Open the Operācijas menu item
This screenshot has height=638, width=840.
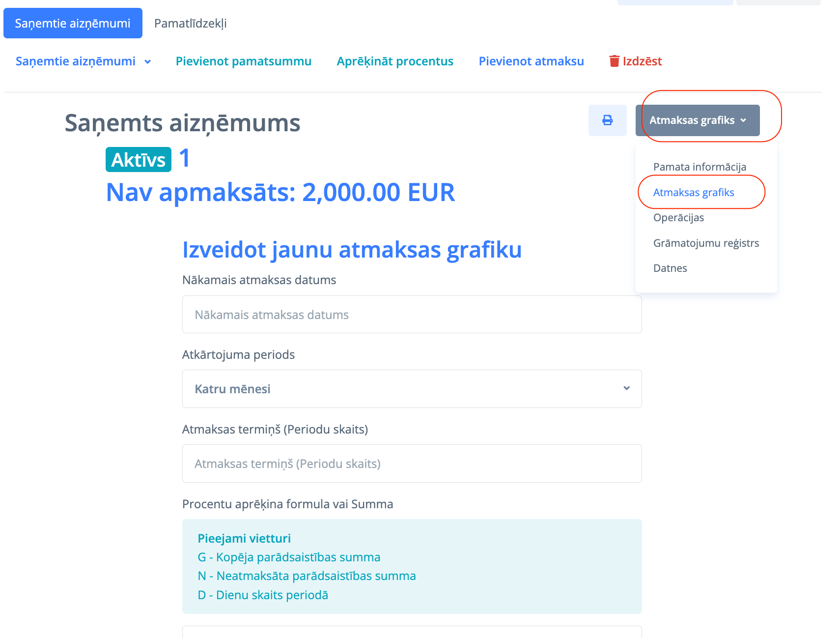pyautogui.click(x=678, y=218)
